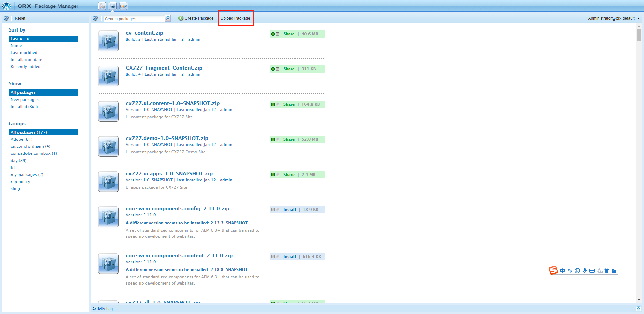The image size is (644, 314).
Task: Click Share for cx727.demo-1.0-SNAPSHOT.zip
Action: 289,139
